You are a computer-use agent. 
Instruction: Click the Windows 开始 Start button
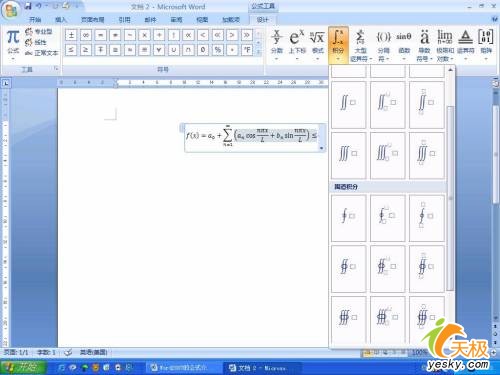[x=23, y=368]
